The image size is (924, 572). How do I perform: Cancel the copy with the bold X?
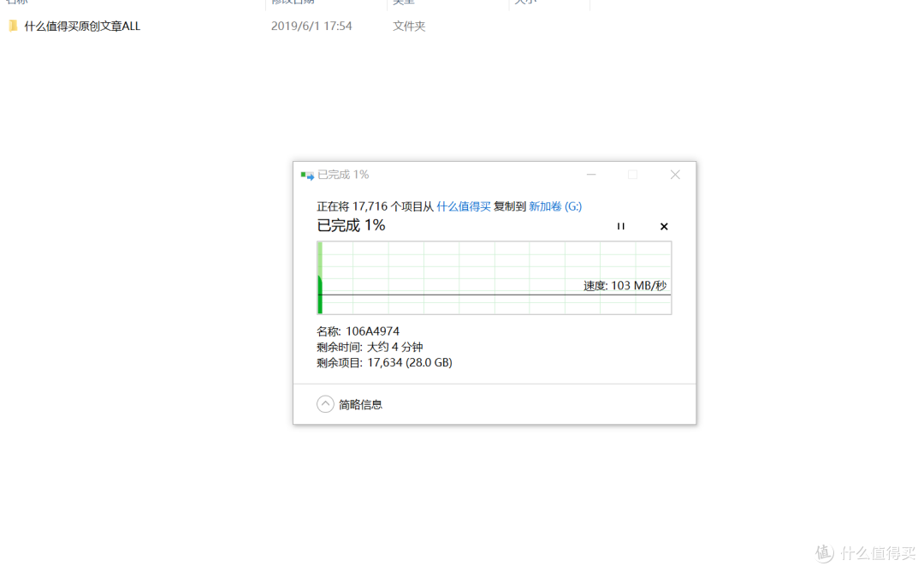[x=664, y=226]
